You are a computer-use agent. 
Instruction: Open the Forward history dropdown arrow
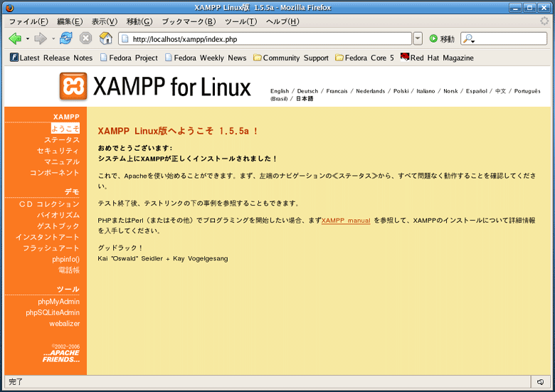tap(53, 38)
